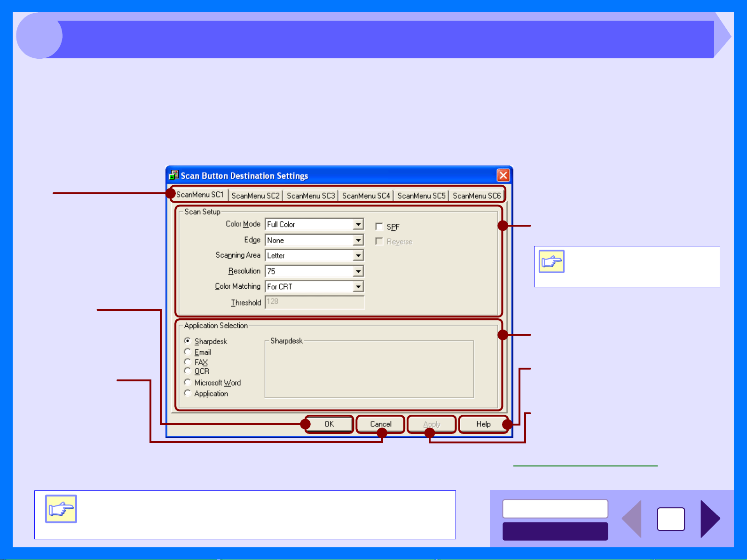Select the Sharpdesk radio button
747x560 pixels.
[x=188, y=341]
